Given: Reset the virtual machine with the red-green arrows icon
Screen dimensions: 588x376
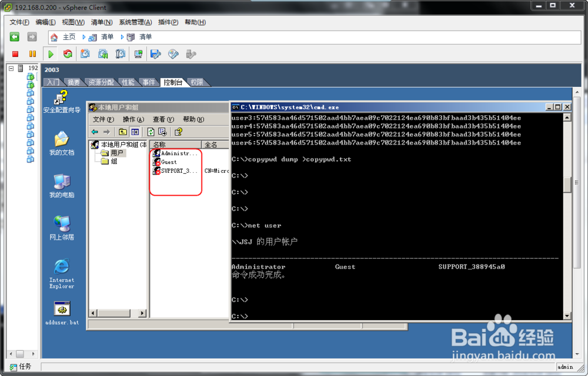Looking at the screenshot, I should 68,54.
